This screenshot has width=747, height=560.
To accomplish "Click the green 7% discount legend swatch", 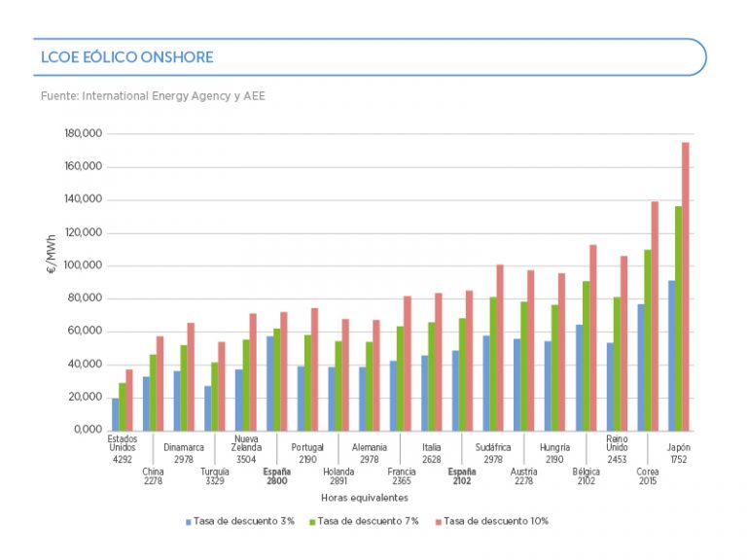I will (x=311, y=522).
